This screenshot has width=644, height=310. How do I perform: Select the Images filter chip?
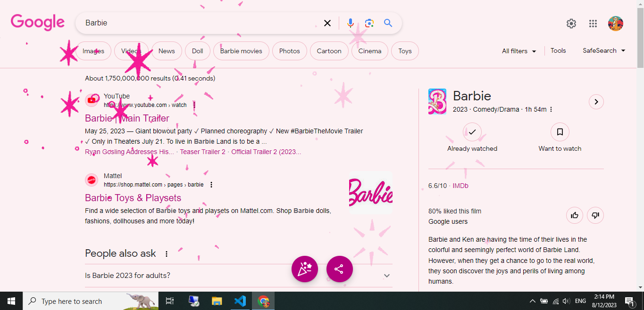tap(93, 51)
